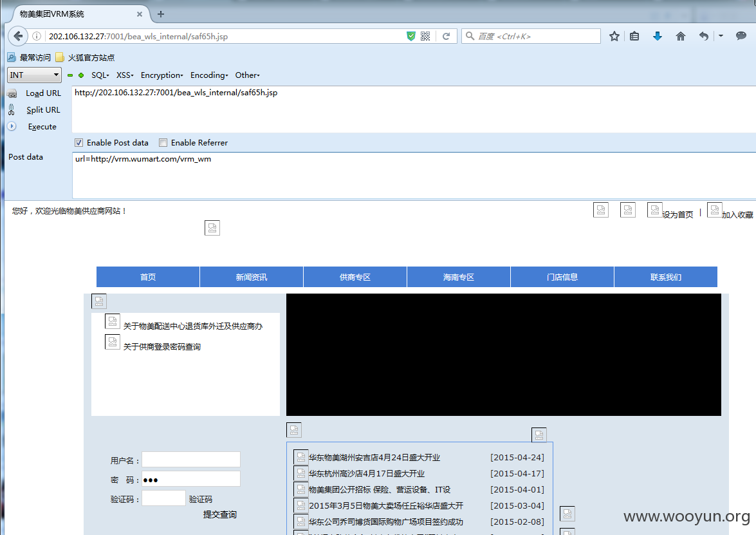Viewport: 756px width, 535px height.
Task: Expand the Encoding menu
Action: pyautogui.click(x=209, y=75)
